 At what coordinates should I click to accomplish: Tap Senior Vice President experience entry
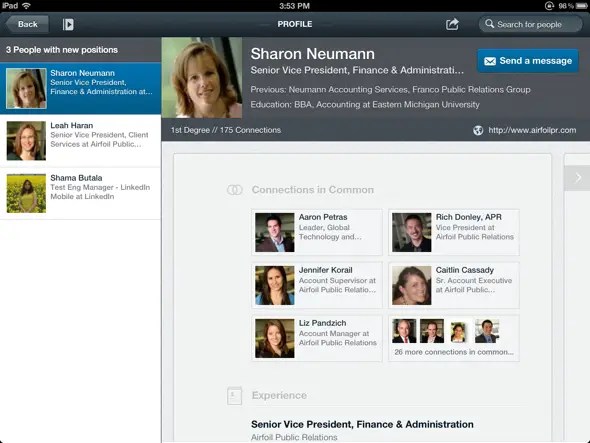[362, 424]
